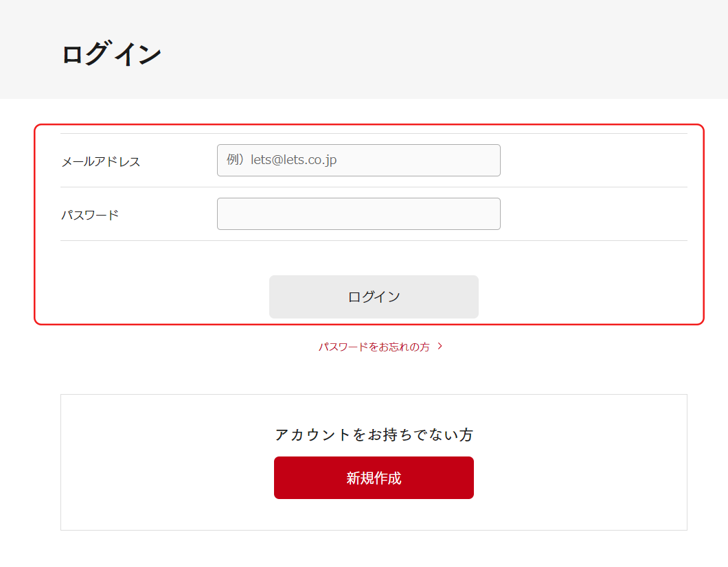Focus the パスワード input field
728x567 pixels.
(359, 213)
